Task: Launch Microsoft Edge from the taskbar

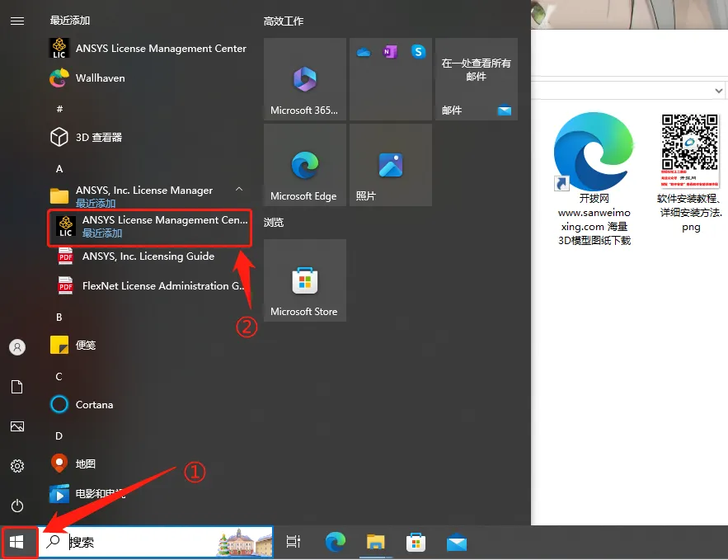Action: (x=336, y=542)
